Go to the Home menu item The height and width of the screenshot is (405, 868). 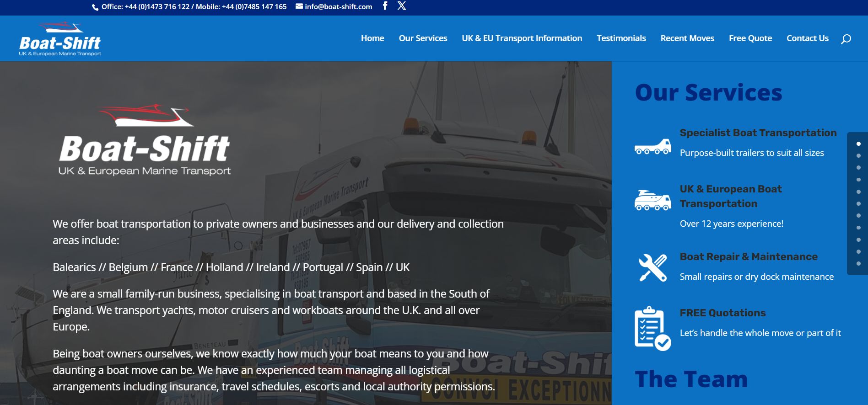pos(372,38)
